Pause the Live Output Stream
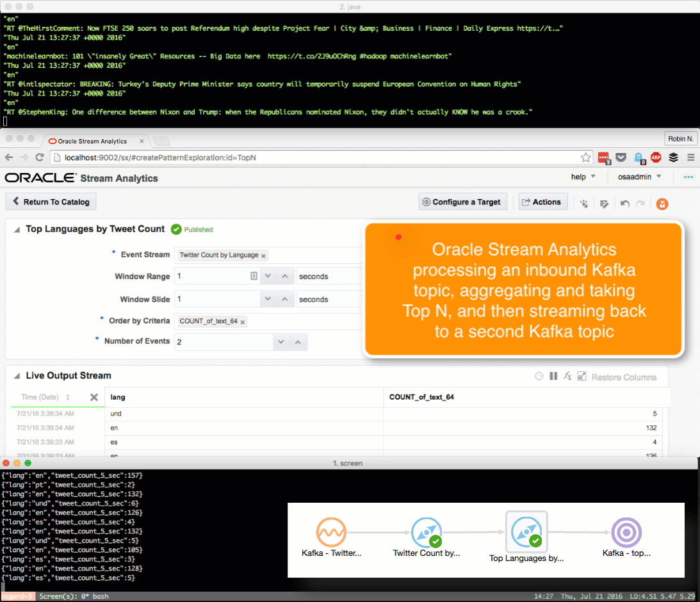This screenshot has width=700, height=602. [x=553, y=377]
